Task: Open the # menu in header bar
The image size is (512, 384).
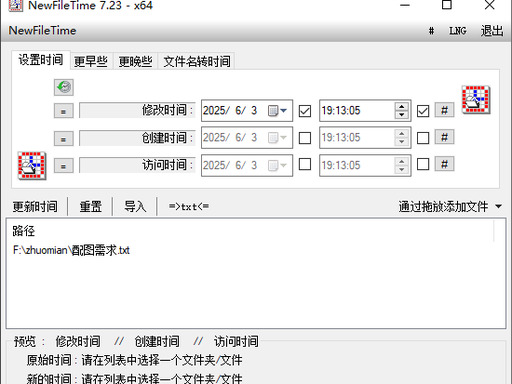Action: 431,31
